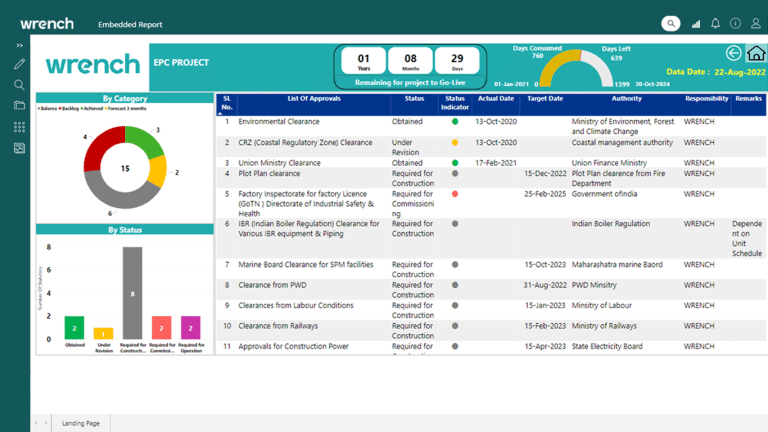The width and height of the screenshot is (768, 432).
Task: Select 'Clearance from Railways' row text
Action: pos(278,326)
